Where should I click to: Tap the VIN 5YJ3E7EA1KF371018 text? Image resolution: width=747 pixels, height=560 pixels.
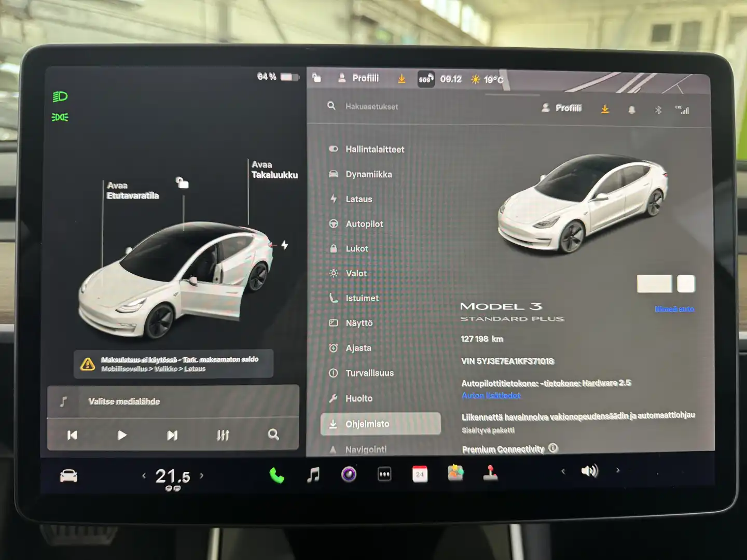click(x=507, y=361)
